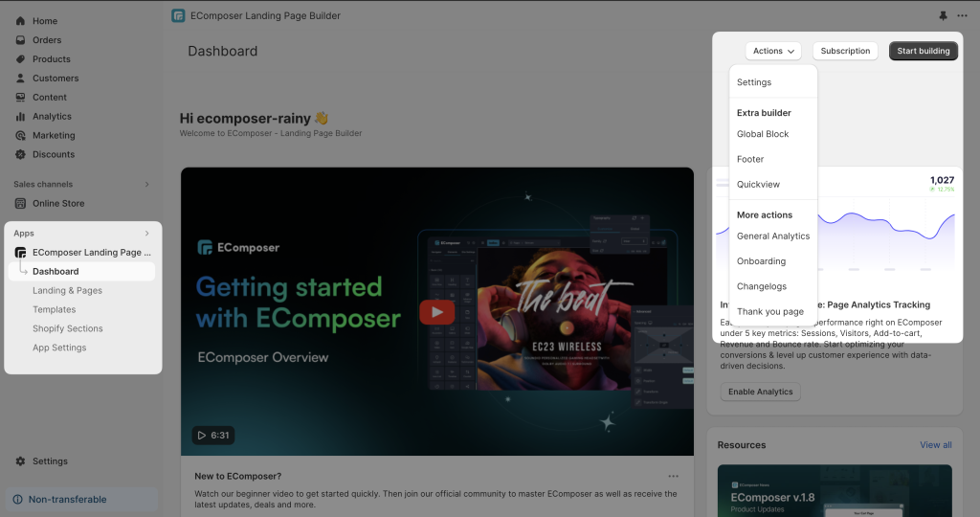Open the top-right three dots menu
Screen dimensions: 980x517
tap(962, 15)
